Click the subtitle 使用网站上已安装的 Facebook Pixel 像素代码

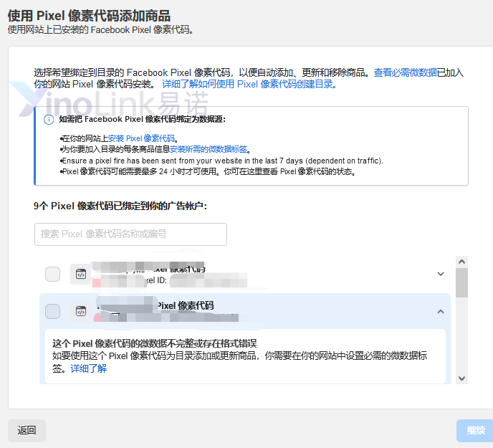pos(100,30)
